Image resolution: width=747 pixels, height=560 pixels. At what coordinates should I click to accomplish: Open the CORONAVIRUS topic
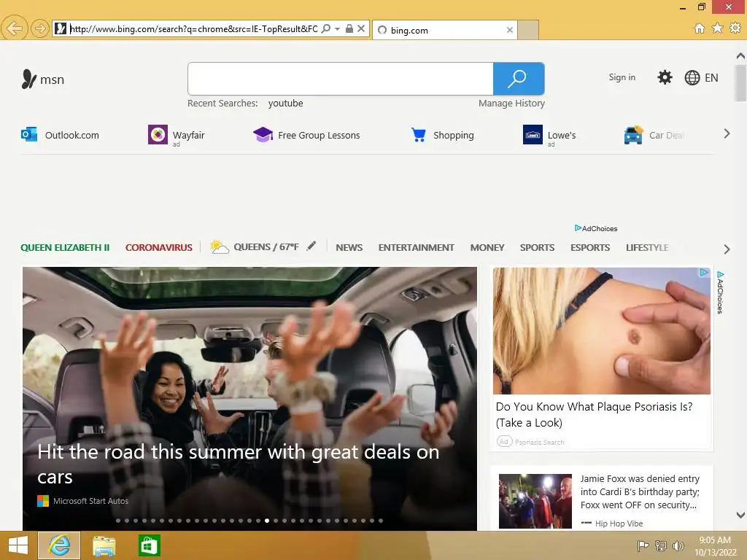158,248
